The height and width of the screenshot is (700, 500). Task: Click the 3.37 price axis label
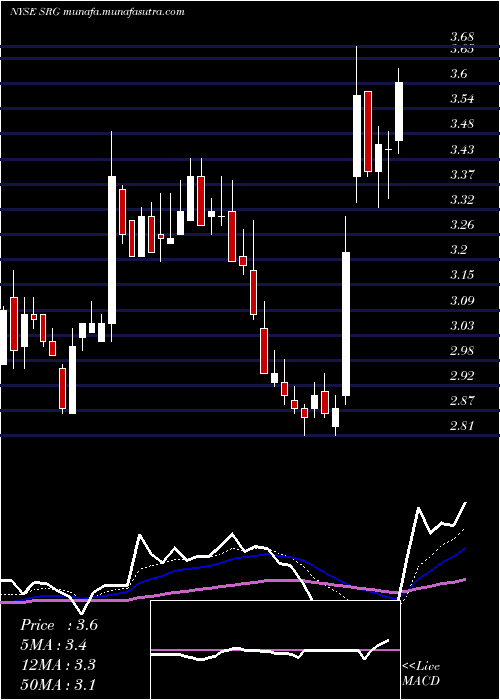462,174
